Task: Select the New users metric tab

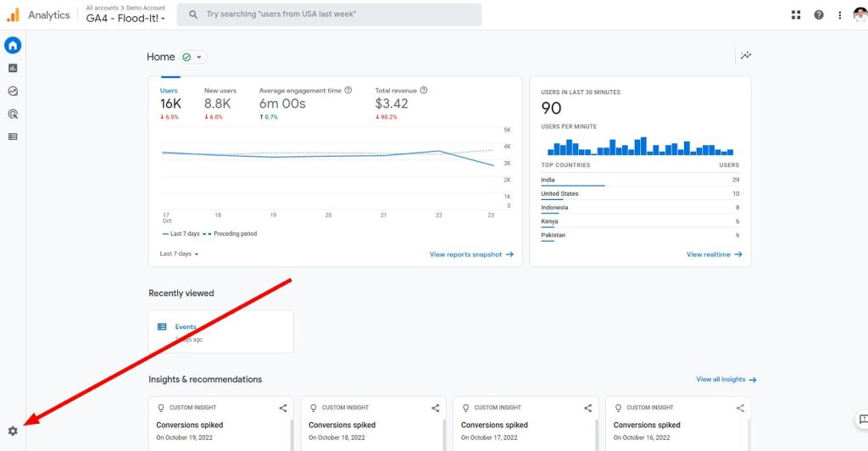Action: [x=220, y=103]
